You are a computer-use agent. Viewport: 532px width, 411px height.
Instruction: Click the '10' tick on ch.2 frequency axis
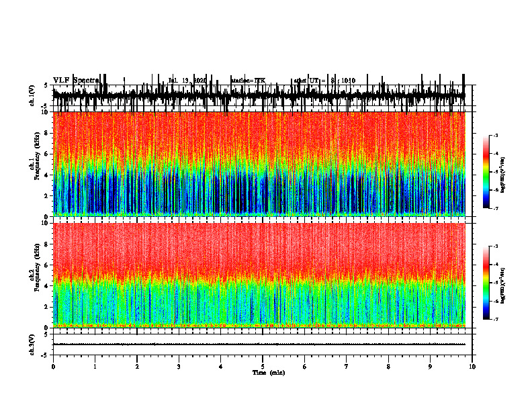pyautogui.click(x=44, y=223)
